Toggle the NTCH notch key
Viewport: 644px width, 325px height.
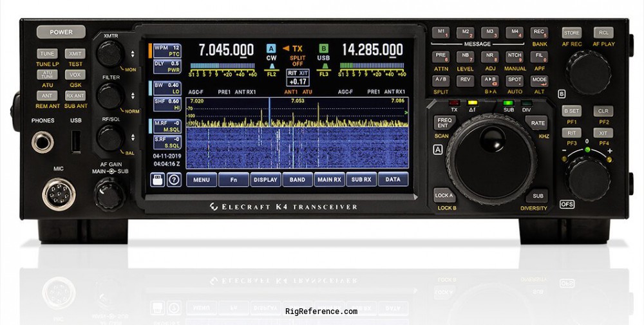tap(515, 57)
